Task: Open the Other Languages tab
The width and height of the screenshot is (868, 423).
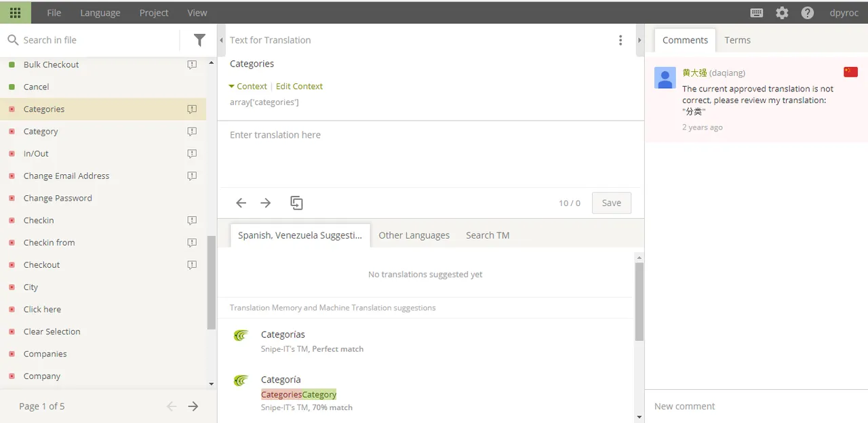Action: pos(414,235)
